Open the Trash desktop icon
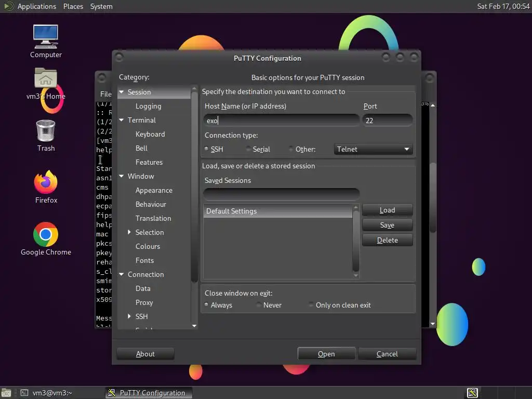The width and height of the screenshot is (532, 399). click(46, 136)
